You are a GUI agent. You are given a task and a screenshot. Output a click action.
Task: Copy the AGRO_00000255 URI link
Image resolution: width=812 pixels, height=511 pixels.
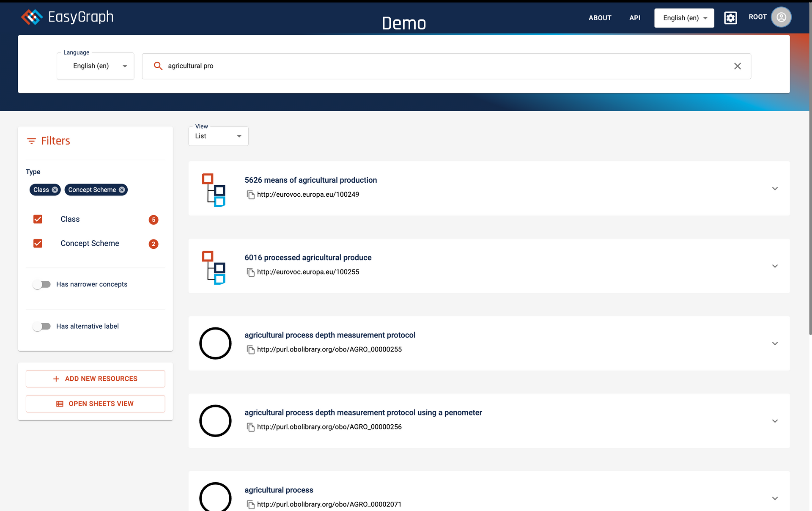[251, 349]
